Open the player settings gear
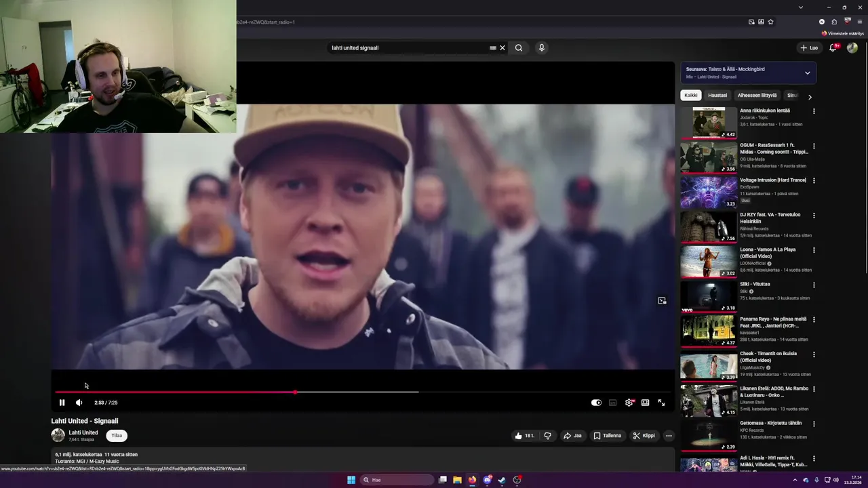 [629, 403]
